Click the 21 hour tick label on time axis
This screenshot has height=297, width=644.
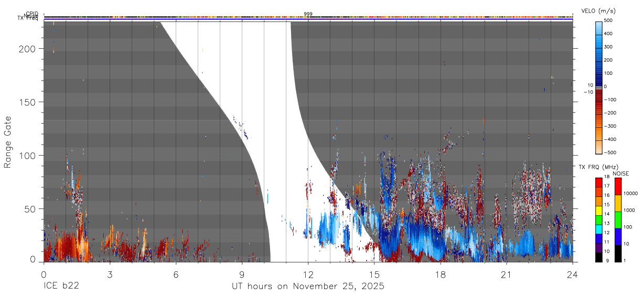pyautogui.click(x=506, y=274)
